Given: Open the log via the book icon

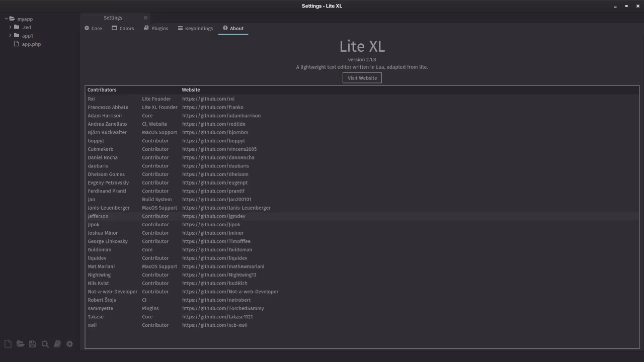Looking at the screenshot, I should pyautogui.click(x=57, y=343).
